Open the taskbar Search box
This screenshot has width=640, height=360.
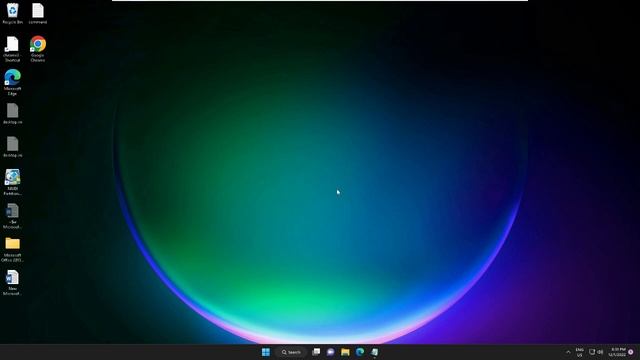tap(291, 352)
